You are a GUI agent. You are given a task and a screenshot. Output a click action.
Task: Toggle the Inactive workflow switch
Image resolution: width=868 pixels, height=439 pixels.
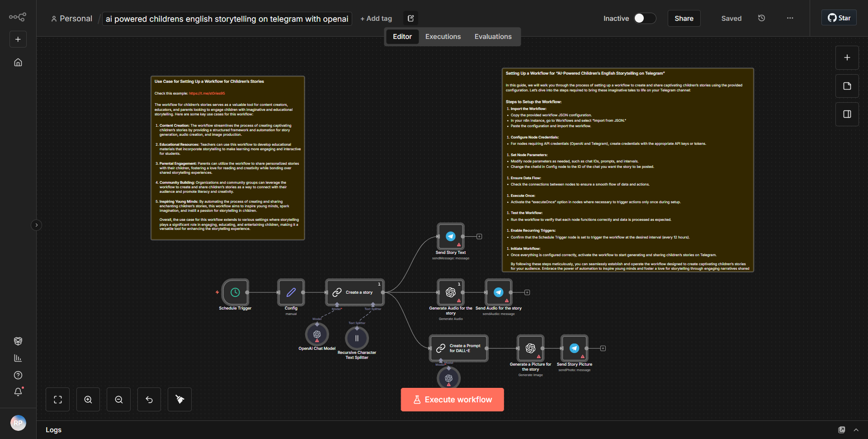coord(645,18)
